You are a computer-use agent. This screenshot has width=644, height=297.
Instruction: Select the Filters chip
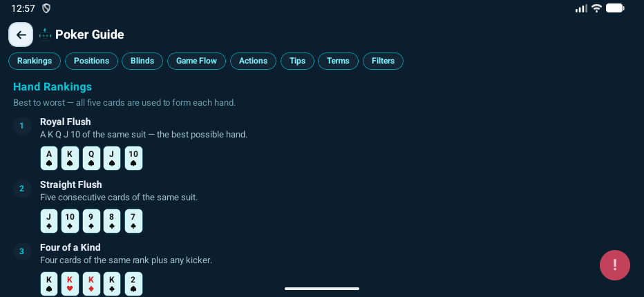point(383,61)
